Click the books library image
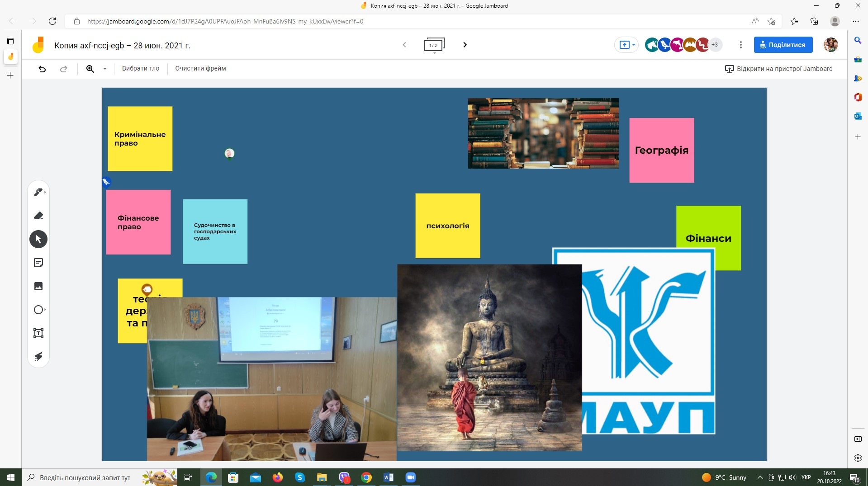Viewport: 868px width, 486px height. point(543,133)
